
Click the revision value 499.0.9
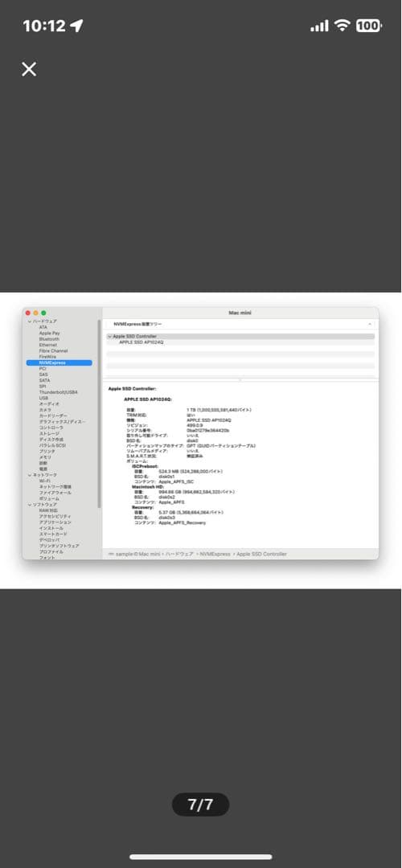[x=195, y=425]
